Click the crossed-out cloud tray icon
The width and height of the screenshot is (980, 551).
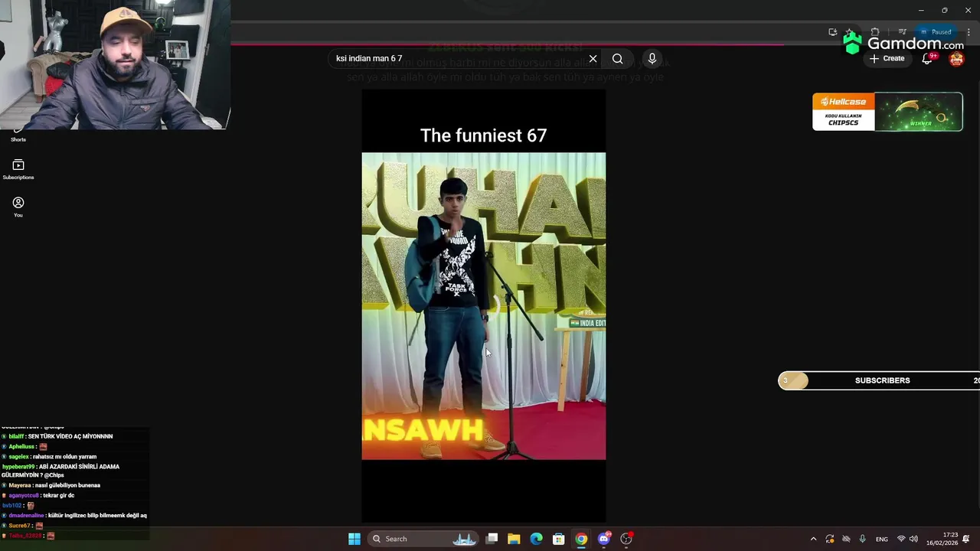[x=846, y=539]
